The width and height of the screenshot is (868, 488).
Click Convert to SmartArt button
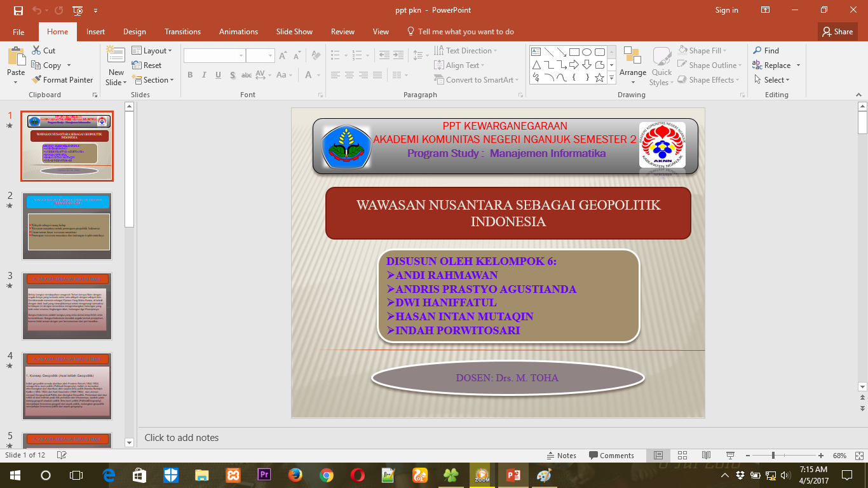click(476, 79)
